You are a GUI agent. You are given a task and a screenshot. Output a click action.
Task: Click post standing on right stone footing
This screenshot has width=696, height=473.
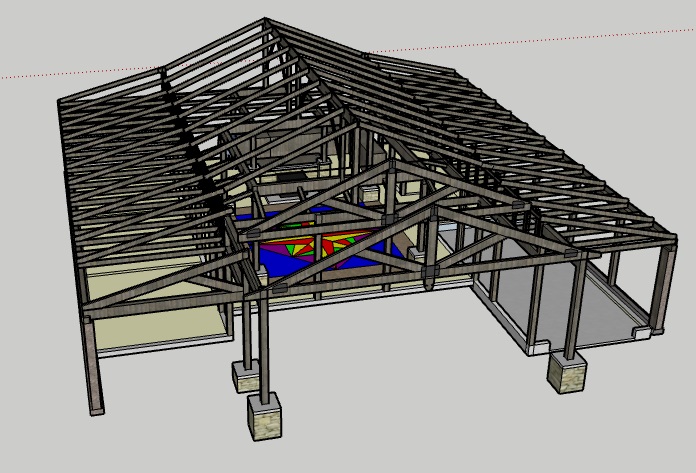tap(572, 310)
